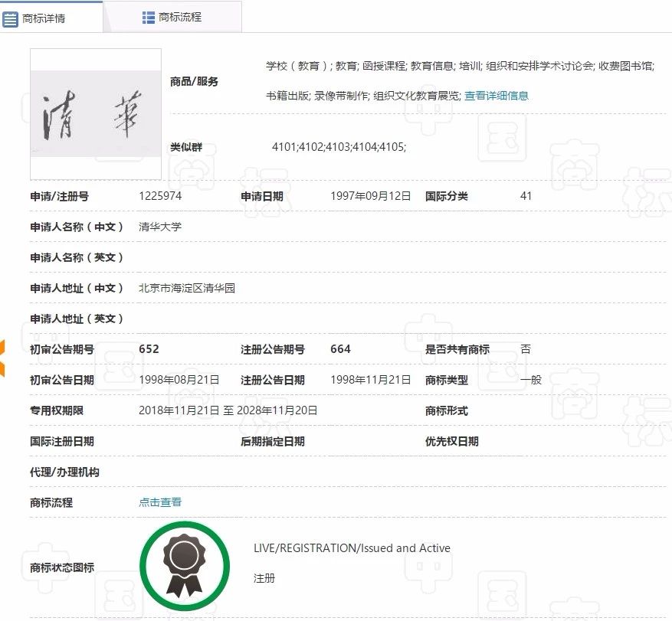
Task: Click the 商标状态图标 field label
Action: [62, 567]
